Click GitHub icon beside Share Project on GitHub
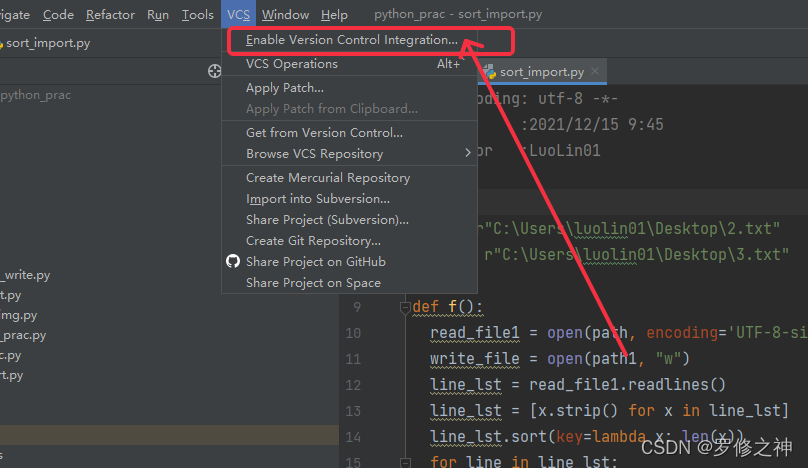This screenshot has width=808, height=468. [x=233, y=261]
